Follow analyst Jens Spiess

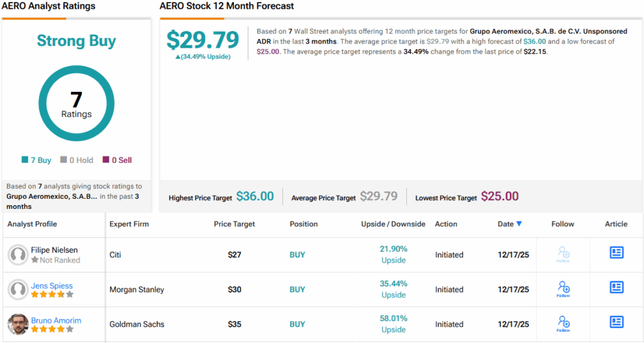(x=563, y=289)
